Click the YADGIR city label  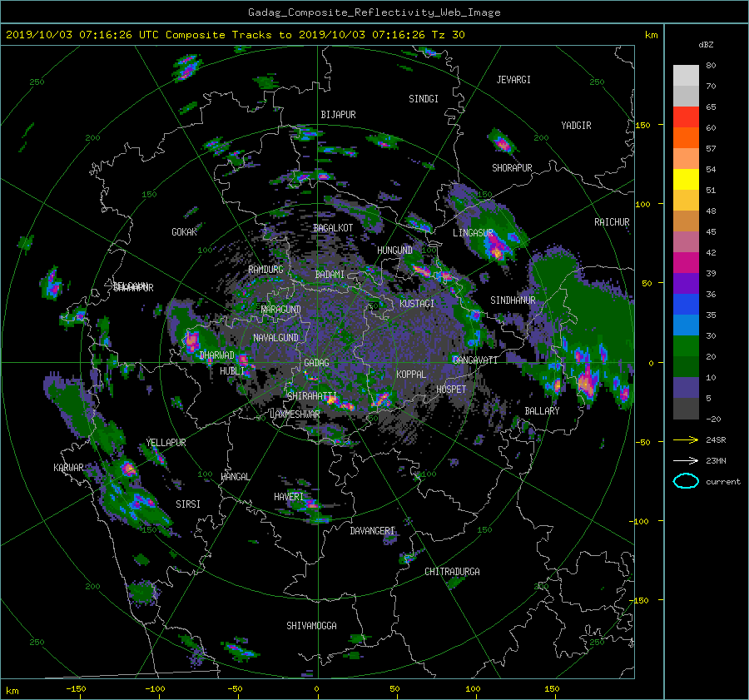576,126
